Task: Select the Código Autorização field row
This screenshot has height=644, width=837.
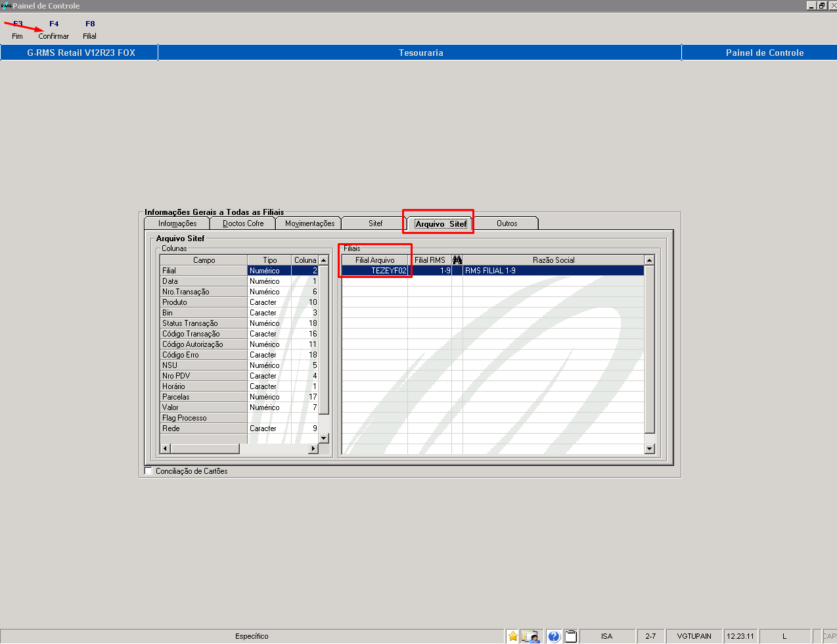Action: [x=204, y=344]
